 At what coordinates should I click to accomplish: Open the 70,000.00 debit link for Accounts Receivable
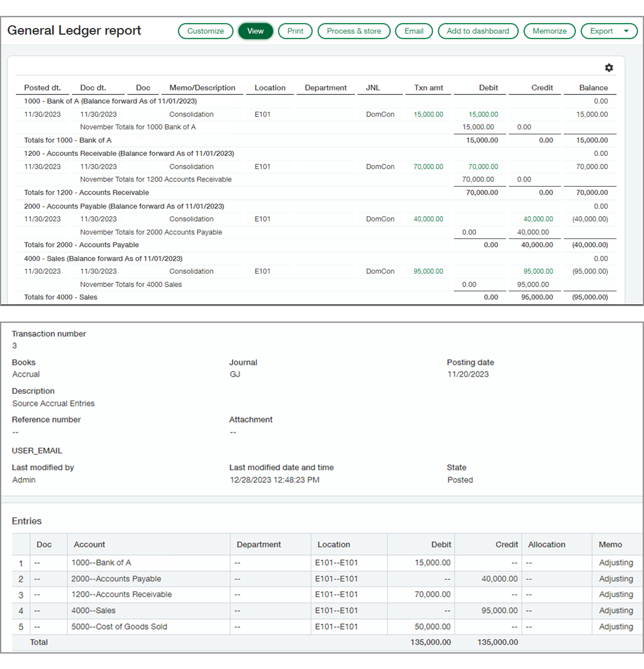click(x=483, y=167)
